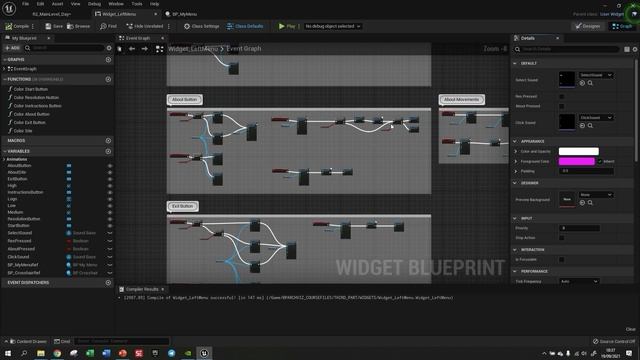Open Compile options three-dot menu

click(33, 26)
